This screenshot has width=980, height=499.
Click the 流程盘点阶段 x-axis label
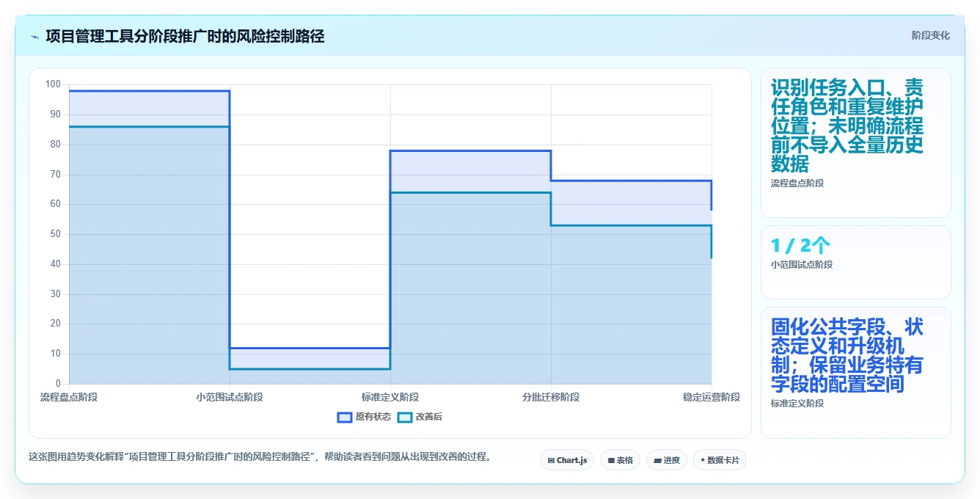(x=69, y=397)
